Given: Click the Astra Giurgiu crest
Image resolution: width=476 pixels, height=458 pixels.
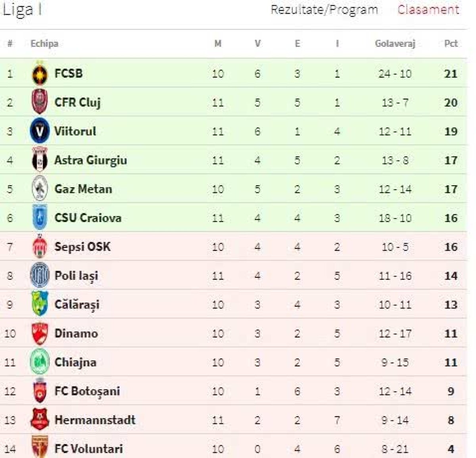Looking at the screenshot, I should (x=40, y=160).
